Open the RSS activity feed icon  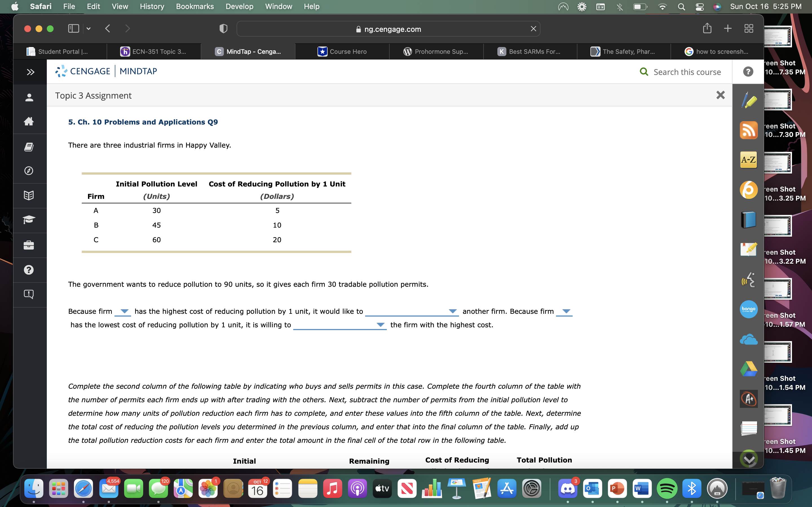(x=749, y=130)
